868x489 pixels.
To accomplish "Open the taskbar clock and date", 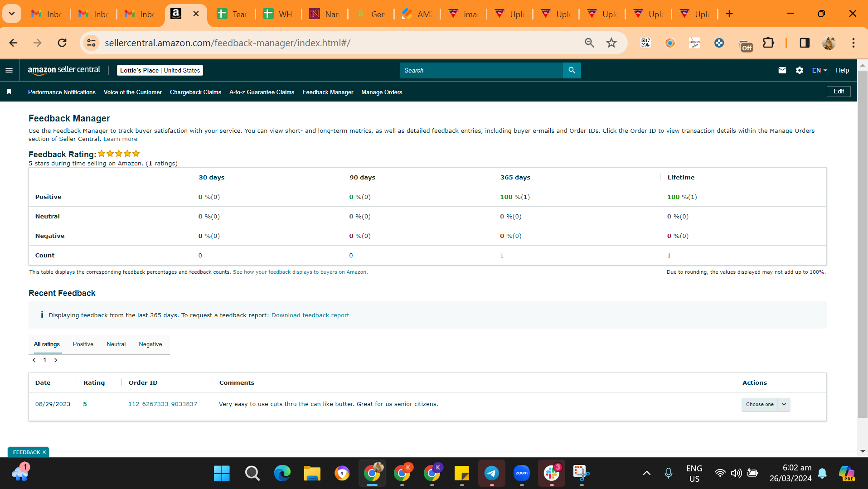I will (x=790, y=473).
